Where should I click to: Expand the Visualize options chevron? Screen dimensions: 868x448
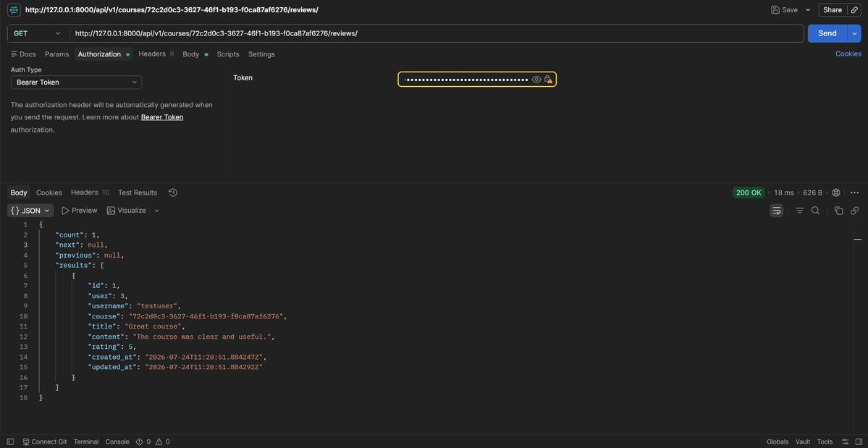pos(156,211)
